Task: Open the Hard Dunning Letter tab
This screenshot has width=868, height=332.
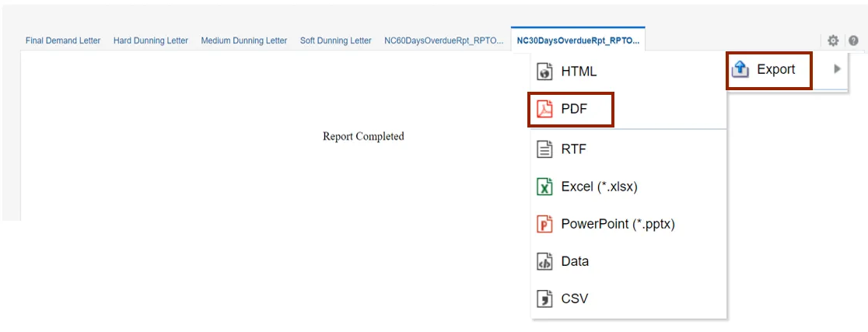Action: [x=151, y=40]
